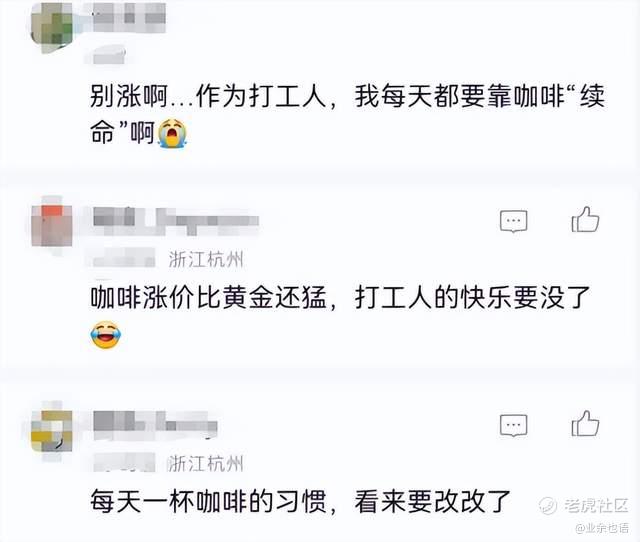Screen dimensions: 640x542
Task: Click 浙江杭州 location under third commenter
Action: pyautogui.click(x=205, y=463)
